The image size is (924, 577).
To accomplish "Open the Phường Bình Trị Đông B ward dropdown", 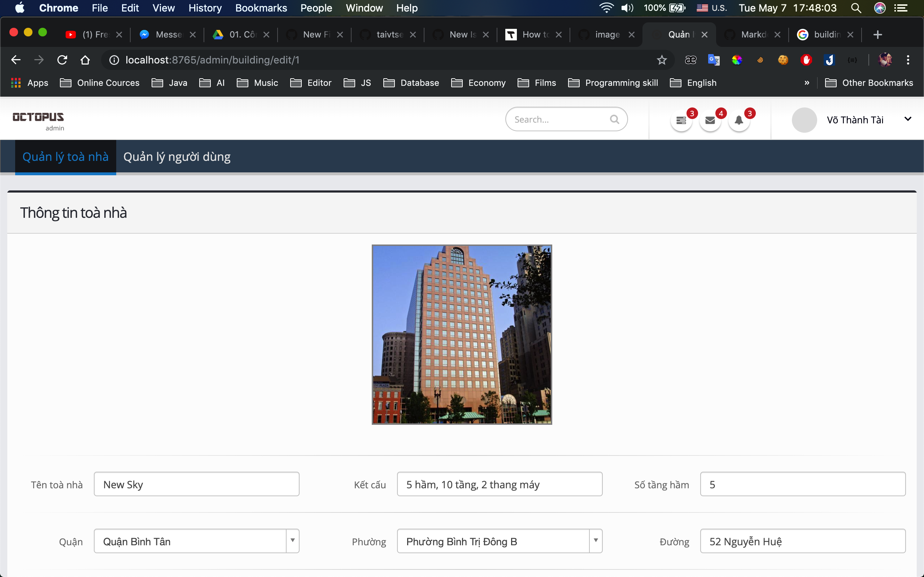I will (596, 541).
